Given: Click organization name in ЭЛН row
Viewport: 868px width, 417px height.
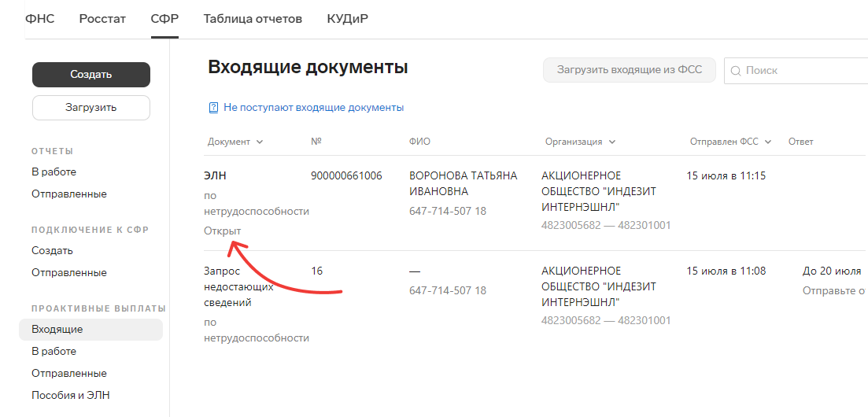Looking at the screenshot, I should click(x=599, y=192).
